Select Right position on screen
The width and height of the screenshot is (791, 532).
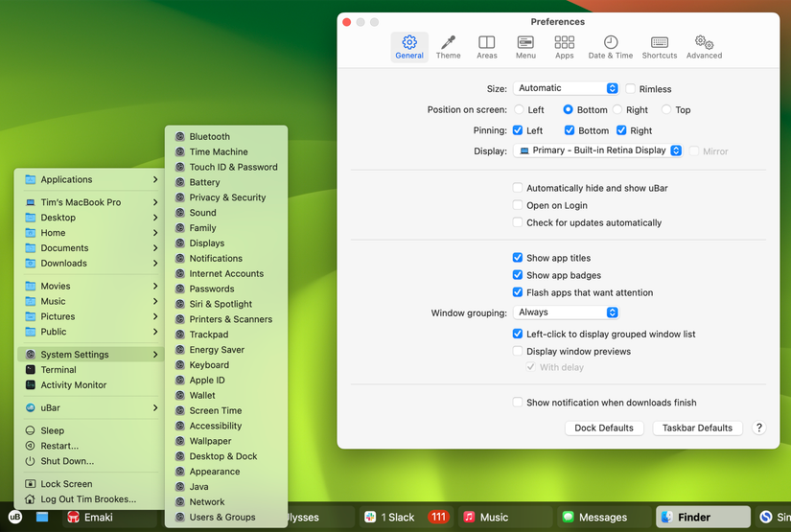(617, 109)
